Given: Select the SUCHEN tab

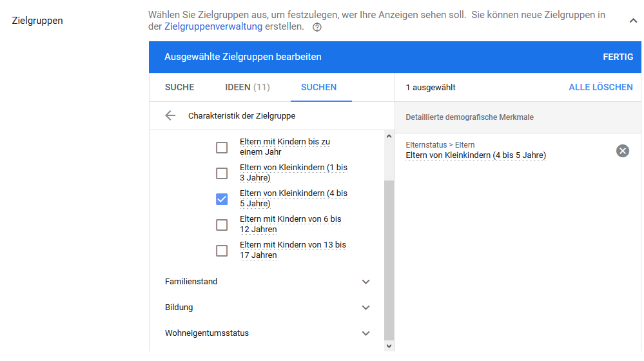Looking at the screenshot, I should tap(318, 88).
